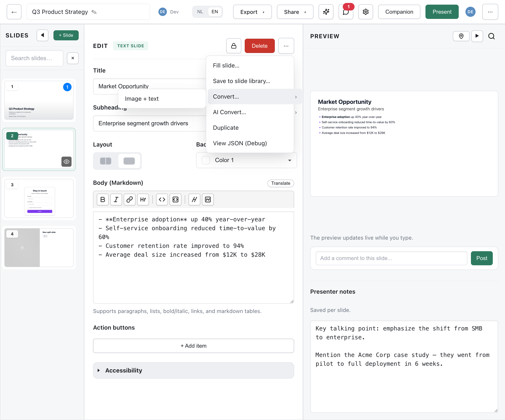Expand the Accessibility section
505x420 pixels.
(x=194, y=370)
